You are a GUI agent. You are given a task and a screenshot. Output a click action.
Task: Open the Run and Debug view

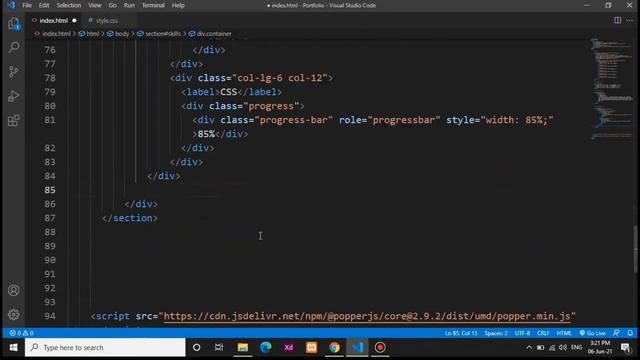click(13, 96)
